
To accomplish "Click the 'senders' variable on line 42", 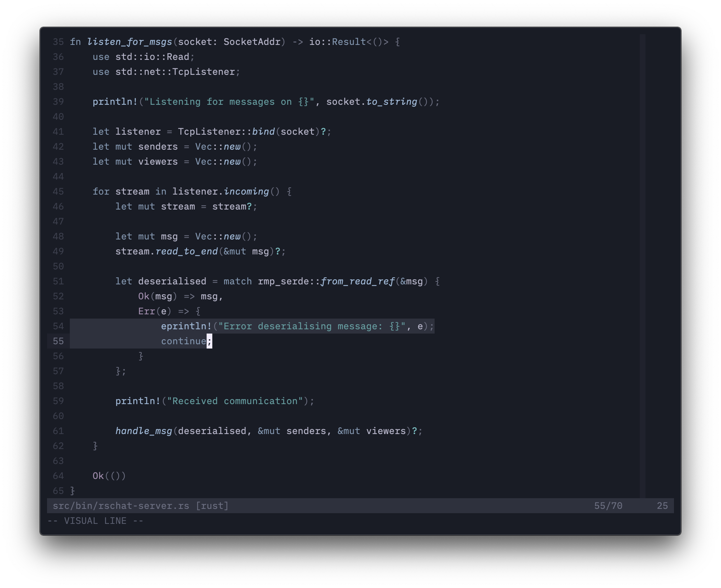I will click(x=158, y=147).
